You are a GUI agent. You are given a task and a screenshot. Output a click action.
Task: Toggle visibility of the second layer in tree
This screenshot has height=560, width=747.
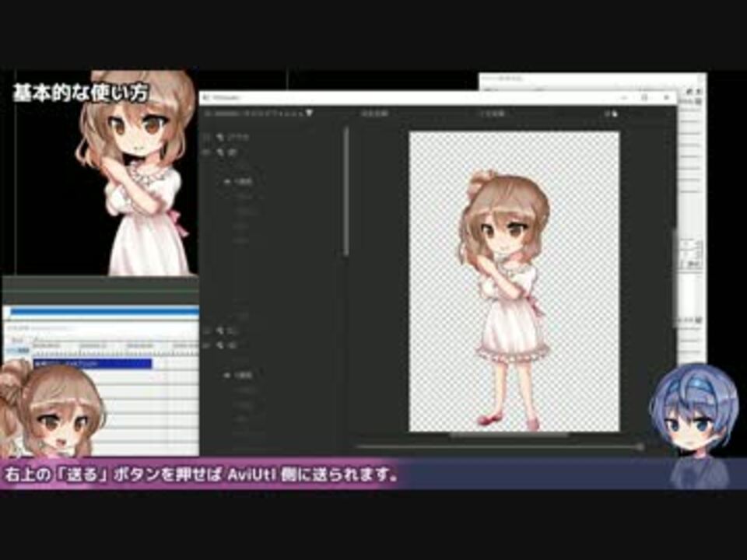[x=207, y=152]
